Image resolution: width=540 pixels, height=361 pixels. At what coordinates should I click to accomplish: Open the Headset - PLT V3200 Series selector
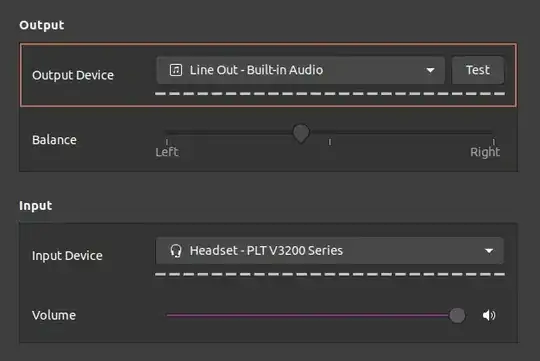point(330,251)
